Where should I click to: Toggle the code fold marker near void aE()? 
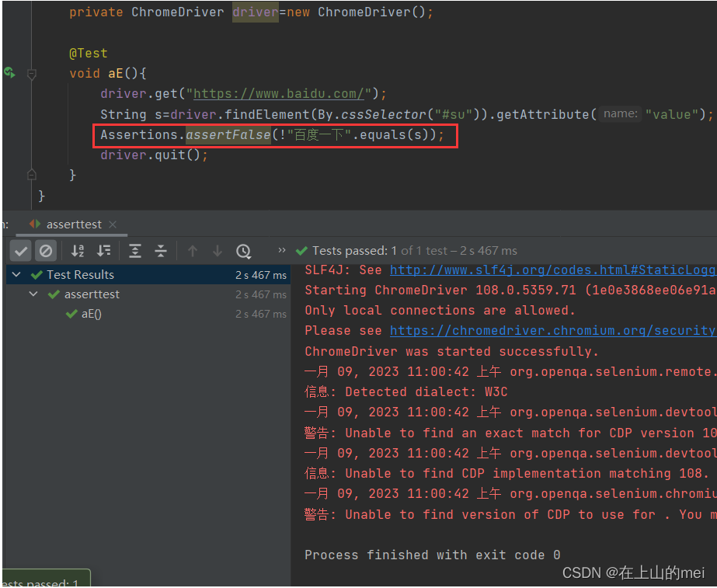coord(31,73)
